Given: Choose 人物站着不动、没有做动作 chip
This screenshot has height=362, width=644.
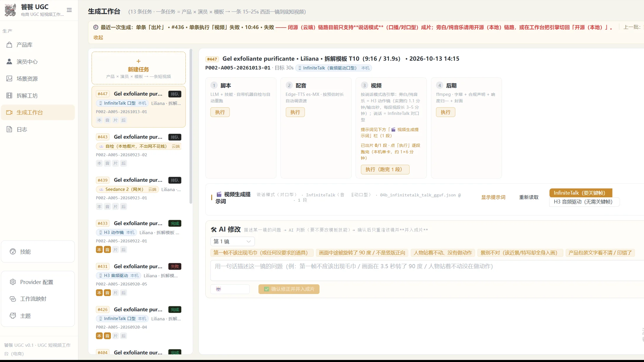Looking at the screenshot, I should pos(443,253).
